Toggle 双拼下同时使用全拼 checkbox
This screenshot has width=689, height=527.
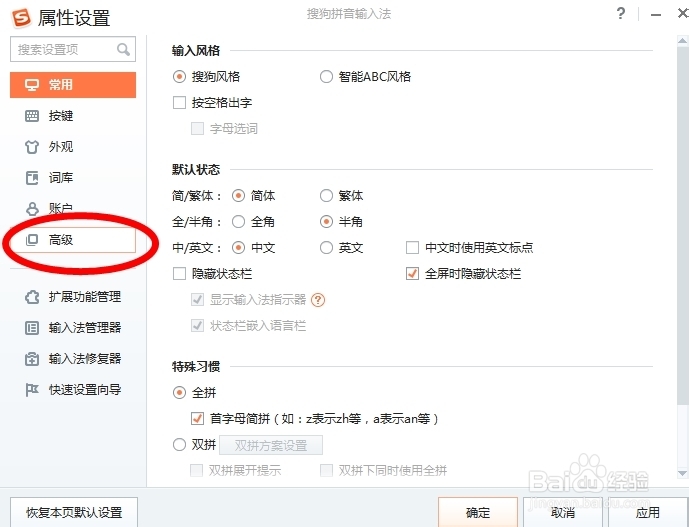(x=326, y=471)
